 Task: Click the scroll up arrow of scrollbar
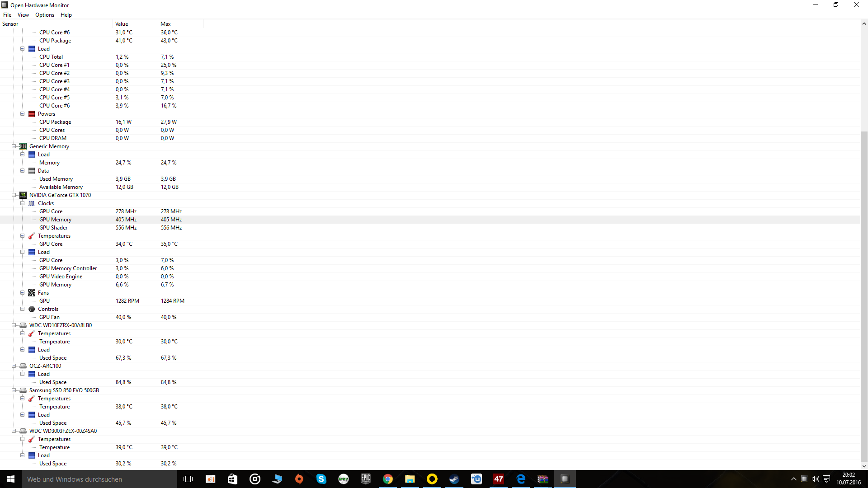click(x=864, y=24)
